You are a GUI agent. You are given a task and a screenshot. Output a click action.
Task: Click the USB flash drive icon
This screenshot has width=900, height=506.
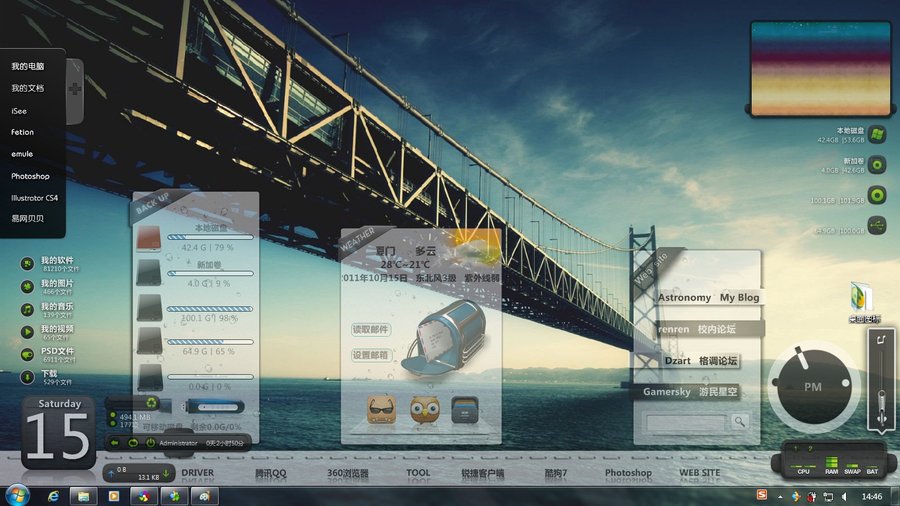(213, 407)
